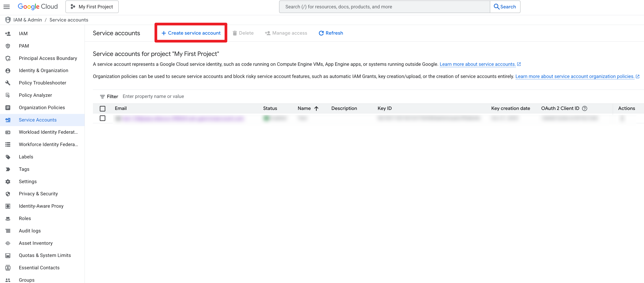The height and width of the screenshot is (283, 644).
Task: Open IAM page in sidebar
Action: (23, 33)
